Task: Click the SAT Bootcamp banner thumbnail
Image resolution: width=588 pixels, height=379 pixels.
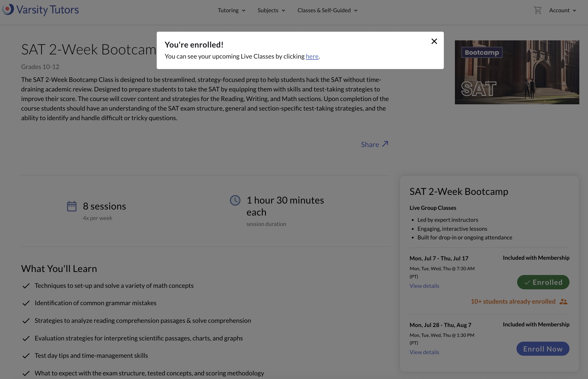Action: [x=517, y=72]
